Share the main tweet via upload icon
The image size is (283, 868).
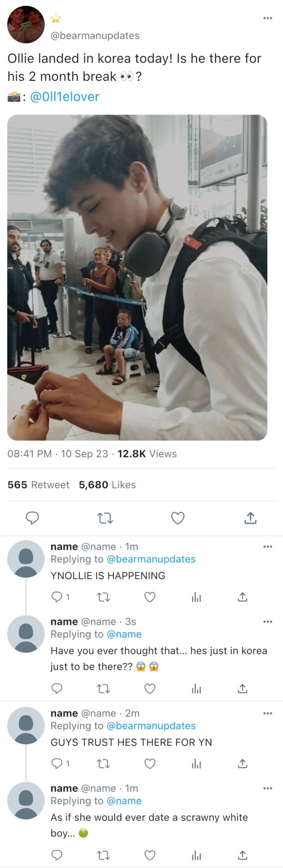[x=251, y=518]
